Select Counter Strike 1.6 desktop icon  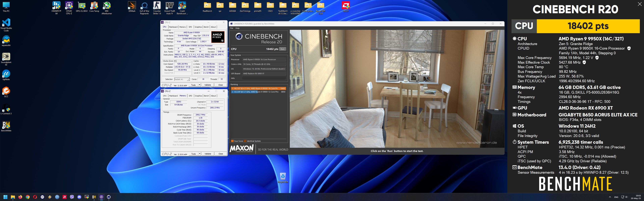click(x=157, y=8)
